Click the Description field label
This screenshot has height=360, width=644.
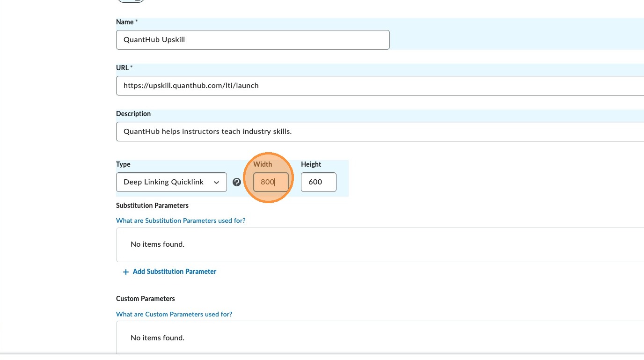pos(133,114)
